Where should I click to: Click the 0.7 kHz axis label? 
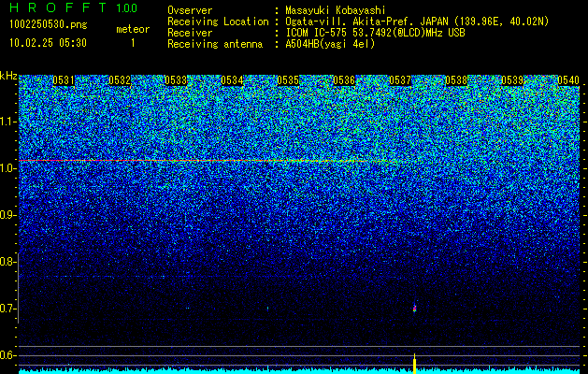point(7,309)
